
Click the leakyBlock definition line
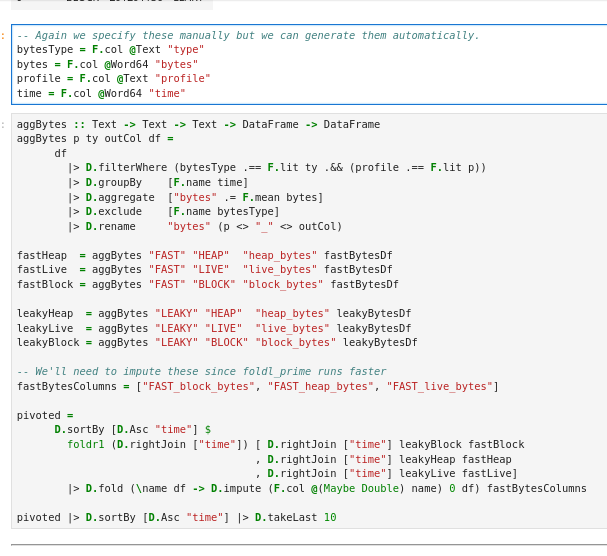tap(216, 342)
